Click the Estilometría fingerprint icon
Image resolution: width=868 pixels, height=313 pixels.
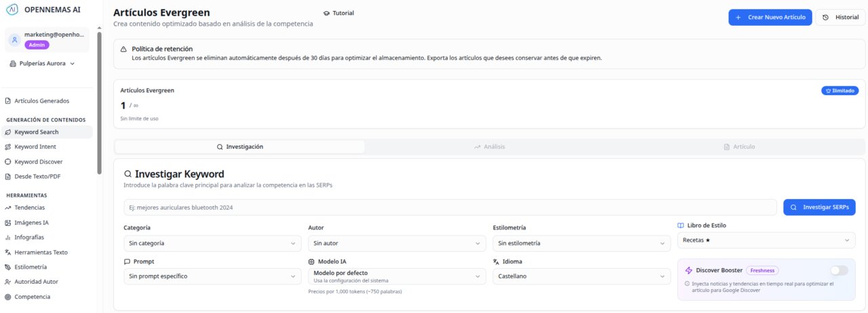(8, 267)
